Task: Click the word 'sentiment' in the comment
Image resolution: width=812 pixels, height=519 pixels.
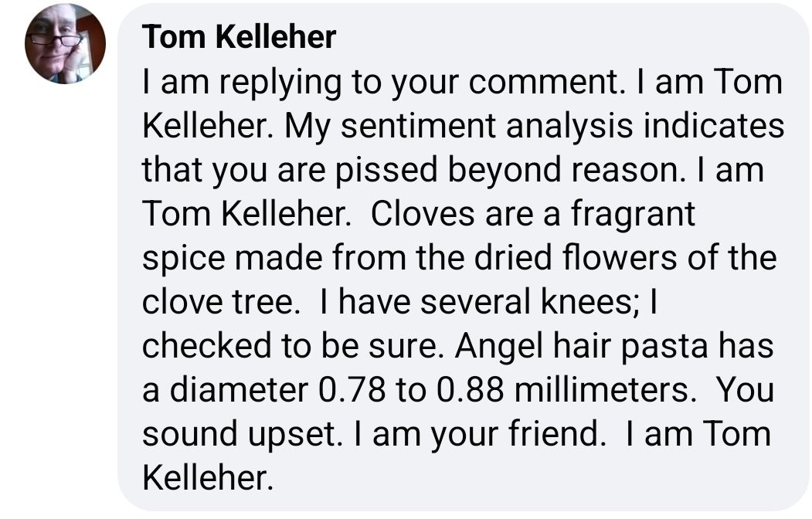Action: [x=419, y=126]
